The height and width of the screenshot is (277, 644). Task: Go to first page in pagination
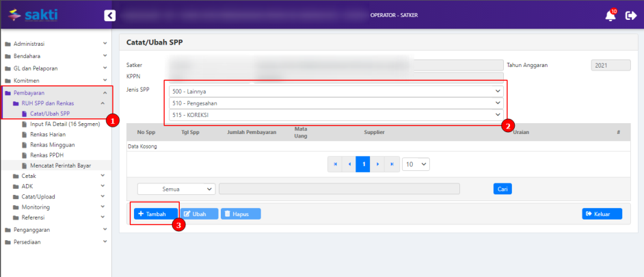click(335, 165)
